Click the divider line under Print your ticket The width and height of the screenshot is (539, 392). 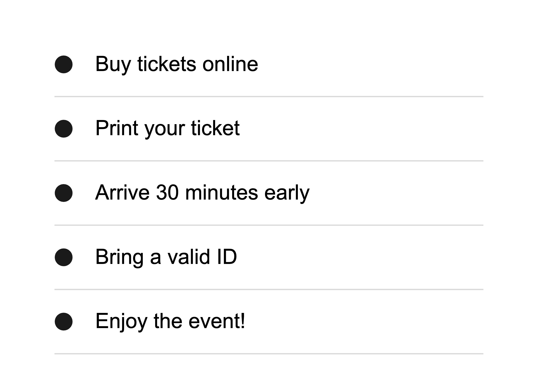269,161
